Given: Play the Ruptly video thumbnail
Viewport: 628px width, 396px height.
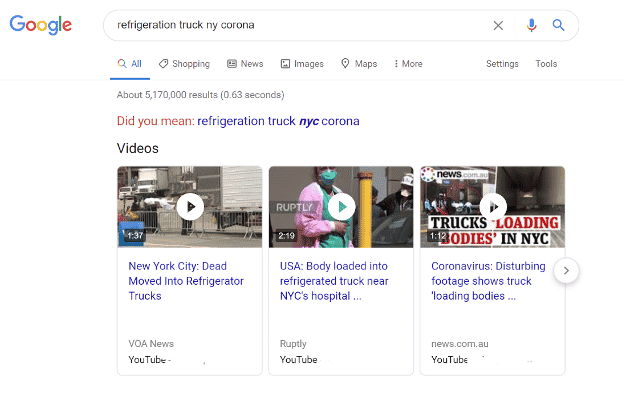Looking at the screenshot, I should pyautogui.click(x=341, y=207).
